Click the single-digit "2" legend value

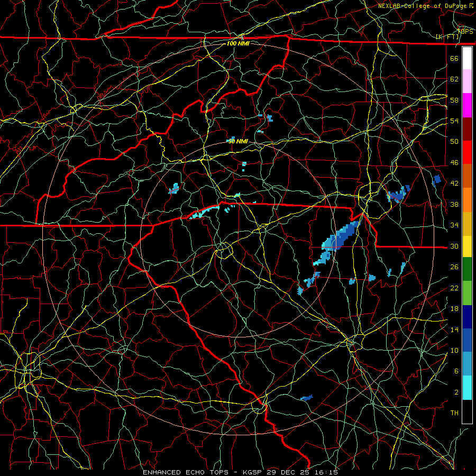pos(456,392)
